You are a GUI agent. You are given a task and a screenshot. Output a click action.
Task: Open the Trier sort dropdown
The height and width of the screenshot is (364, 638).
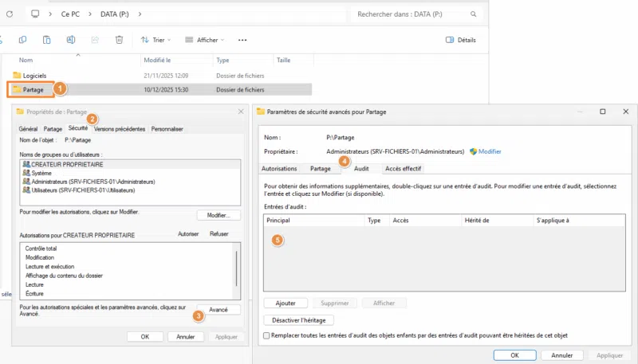tap(156, 40)
